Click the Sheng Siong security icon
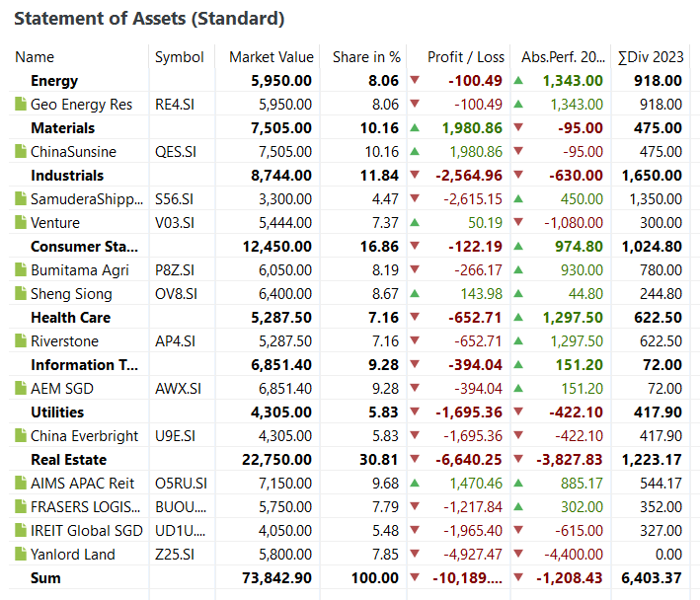The height and width of the screenshot is (600, 700). pyautogui.click(x=21, y=294)
